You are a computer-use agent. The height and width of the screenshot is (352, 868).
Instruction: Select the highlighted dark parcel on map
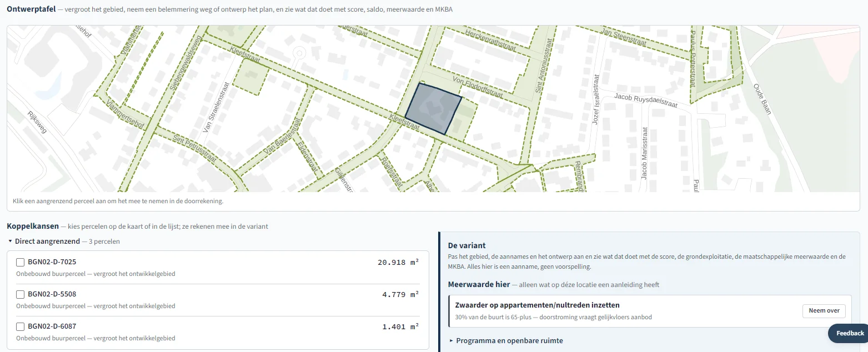pyautogui.click(x=434, y=108)
